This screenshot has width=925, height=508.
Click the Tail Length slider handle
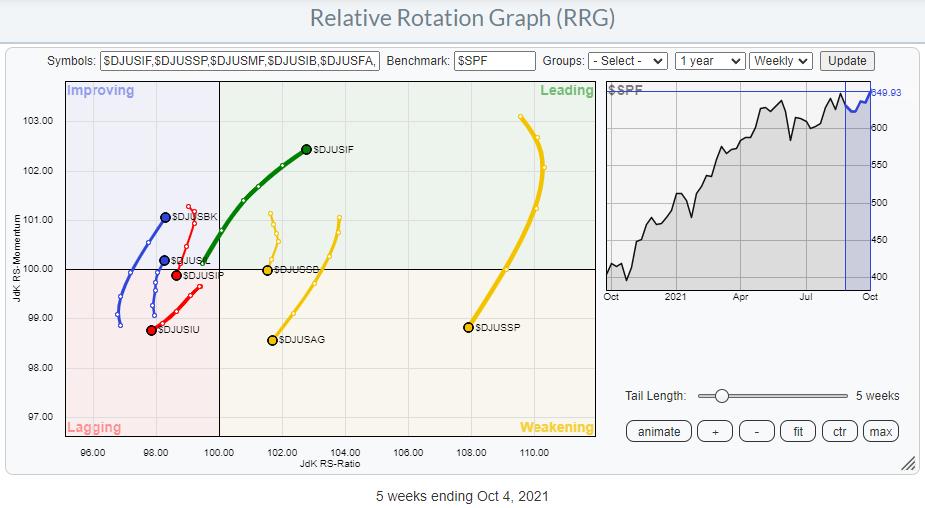tap(721, 396)
